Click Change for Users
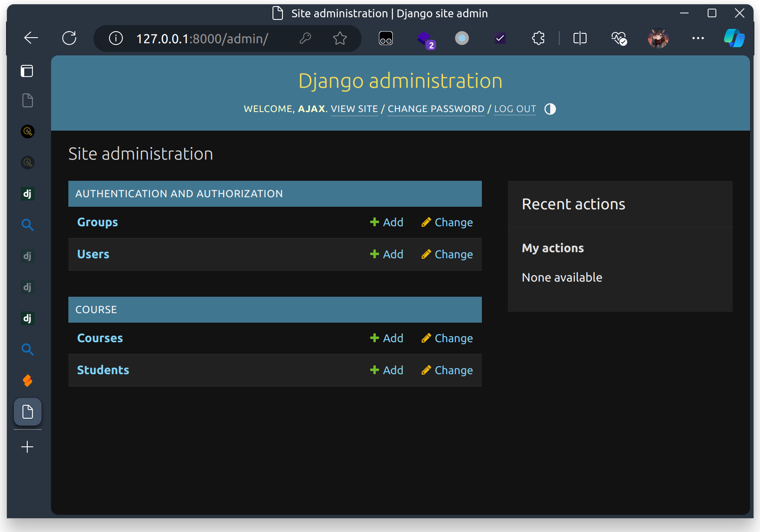Viewport: 760px width, 532px height. (447, 254)
